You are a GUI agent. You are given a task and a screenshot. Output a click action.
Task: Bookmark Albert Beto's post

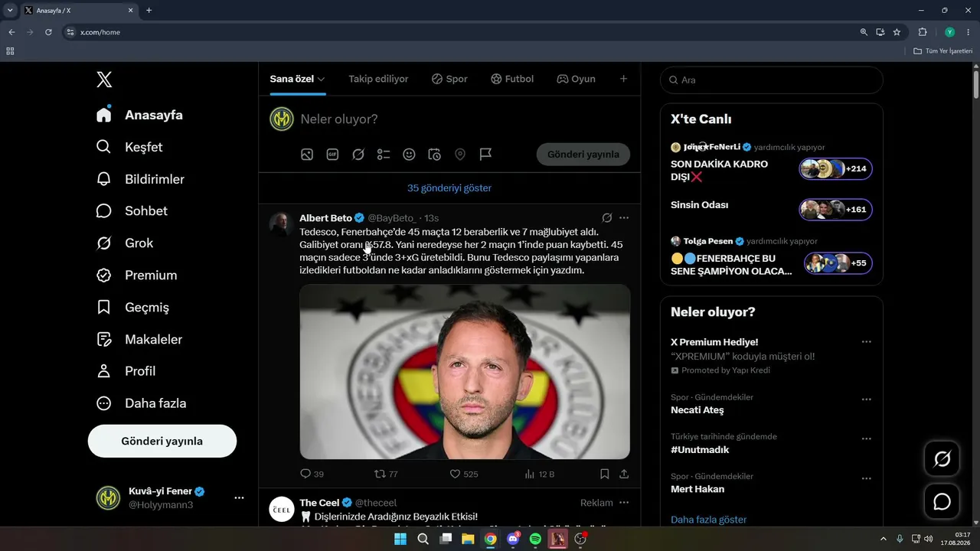pyautogui.click(x=605, y=474)
